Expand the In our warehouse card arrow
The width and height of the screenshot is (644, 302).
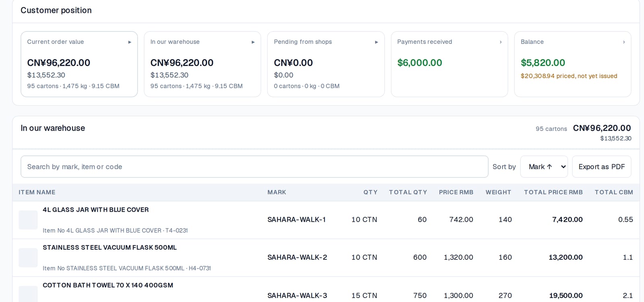(x=253, y=42)
